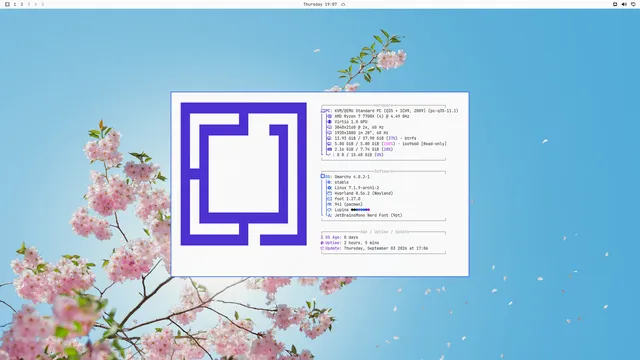
Task: Click the window icon beside Hyprland
Action: tap(330, 193)
